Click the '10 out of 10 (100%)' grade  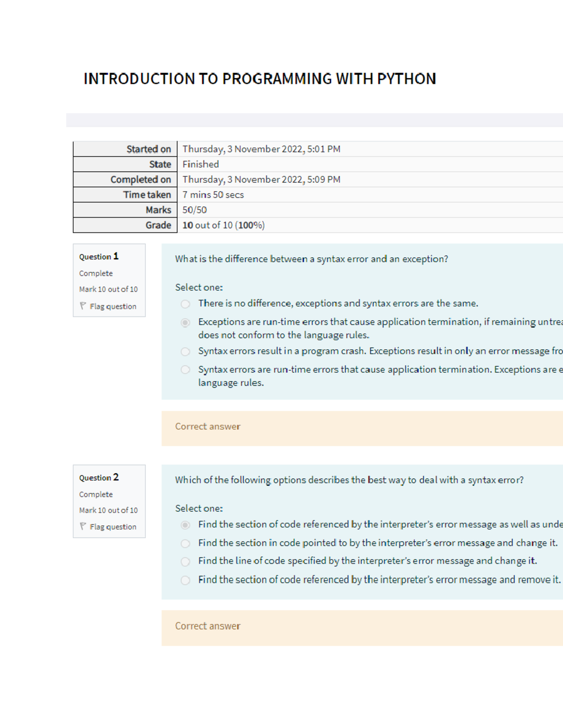click(x=223, y=225)
